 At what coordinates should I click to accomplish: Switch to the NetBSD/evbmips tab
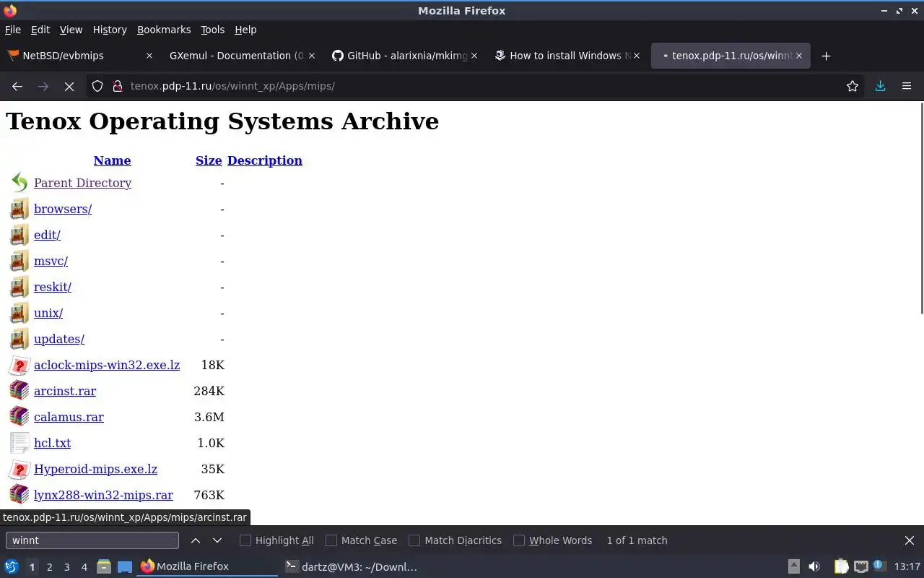coord(79,56)
